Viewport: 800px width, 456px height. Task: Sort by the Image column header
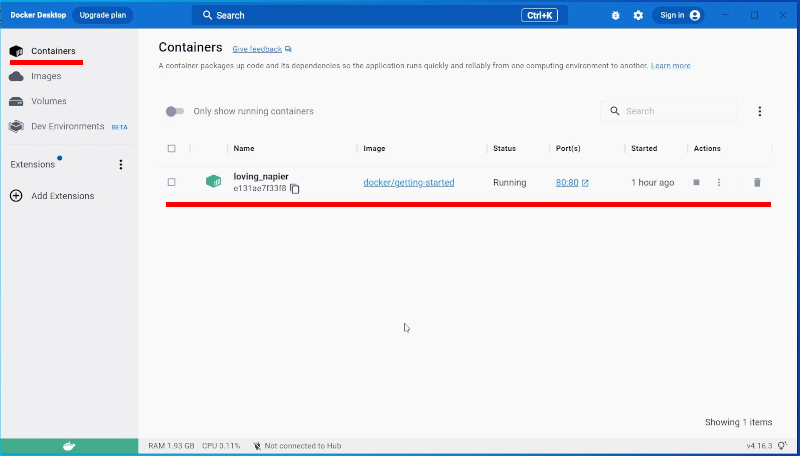tap(374, 148)
